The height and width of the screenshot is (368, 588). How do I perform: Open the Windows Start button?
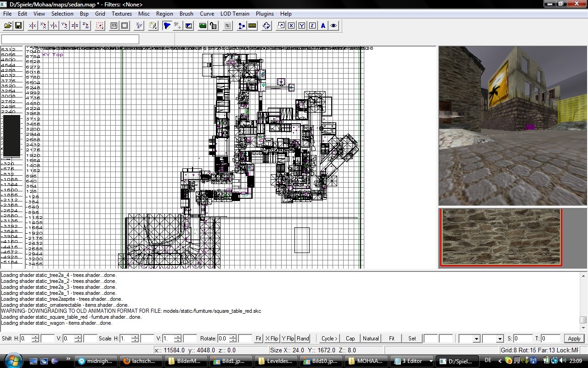(13, 361)
